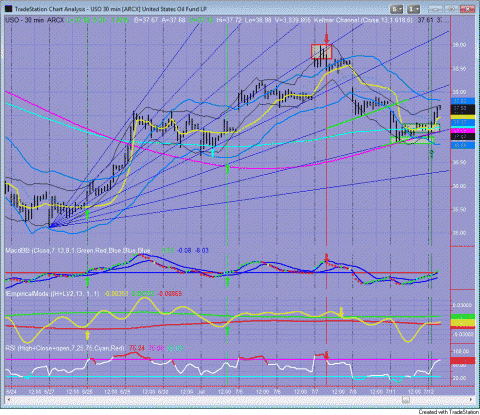Click the 35.00 price axis label
Image resolution: width=480 pixels, height=415 pixels.
(x=459, y=233)
